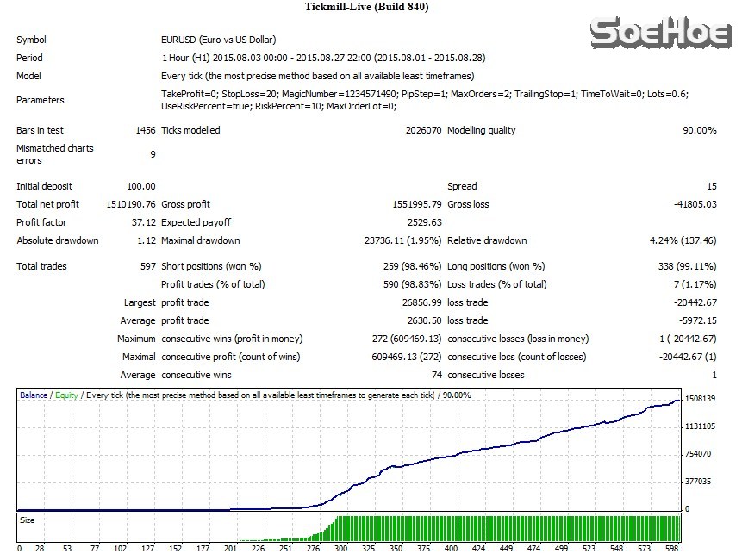
Task: Click the Tickmill-Live (Build 840) report title
Action: 367,8
